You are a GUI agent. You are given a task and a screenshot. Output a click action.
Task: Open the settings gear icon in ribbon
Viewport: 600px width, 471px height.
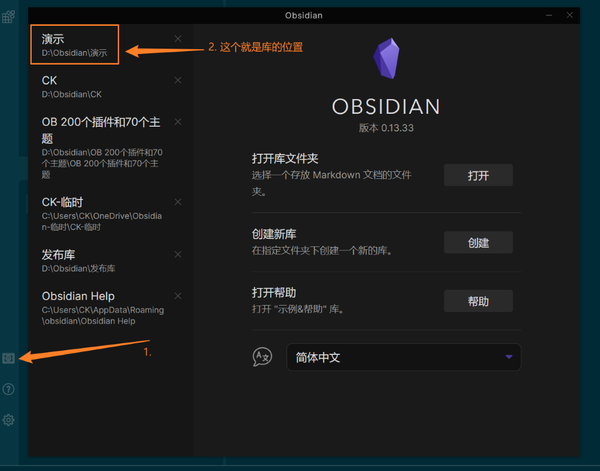[8, 420]
